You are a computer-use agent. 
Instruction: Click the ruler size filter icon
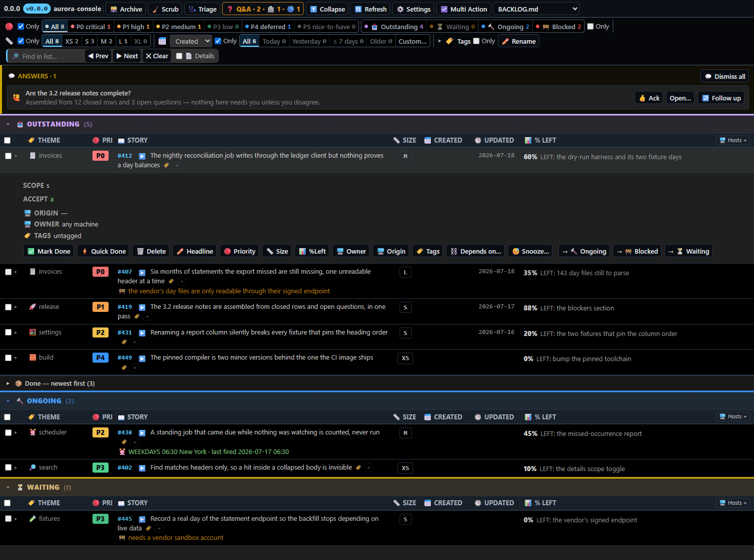(x=9, y=41)
